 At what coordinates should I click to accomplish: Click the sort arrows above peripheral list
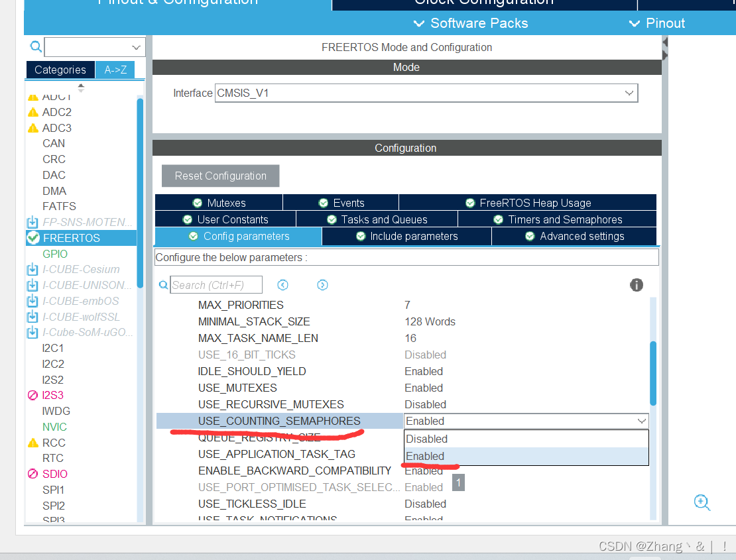click(x=81, y=87)
